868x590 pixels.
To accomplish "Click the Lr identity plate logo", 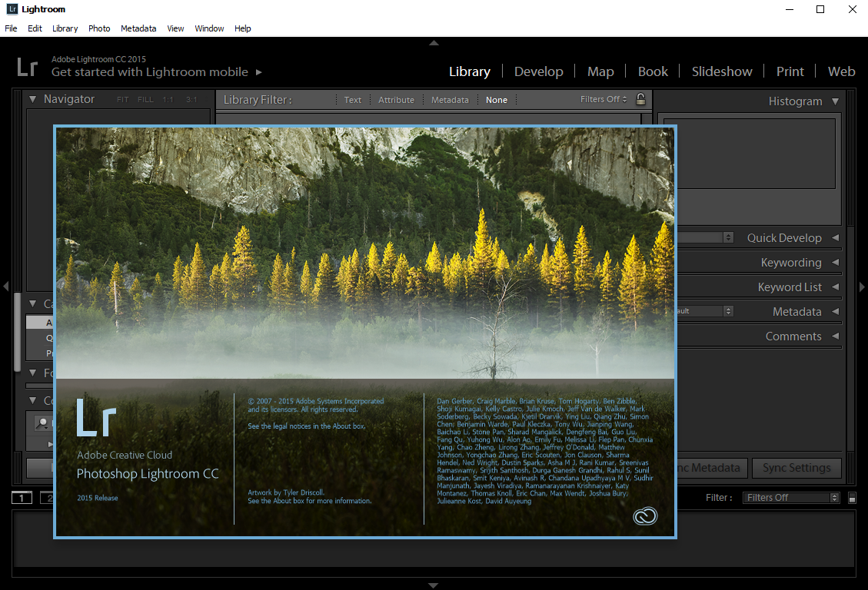I will tap(27, 67).
